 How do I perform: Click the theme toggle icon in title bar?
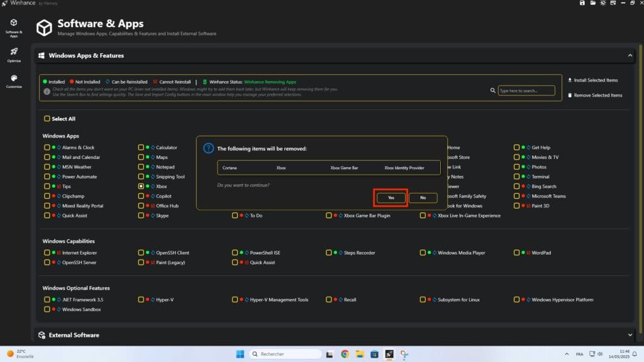[x=603, y=3]
